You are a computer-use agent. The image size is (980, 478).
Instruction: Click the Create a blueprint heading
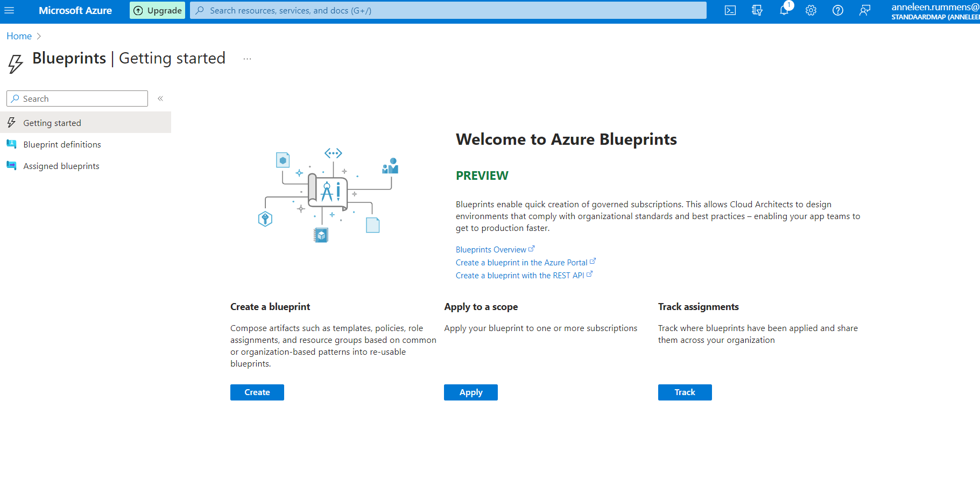pyautogui.click(x=270, y=307)
